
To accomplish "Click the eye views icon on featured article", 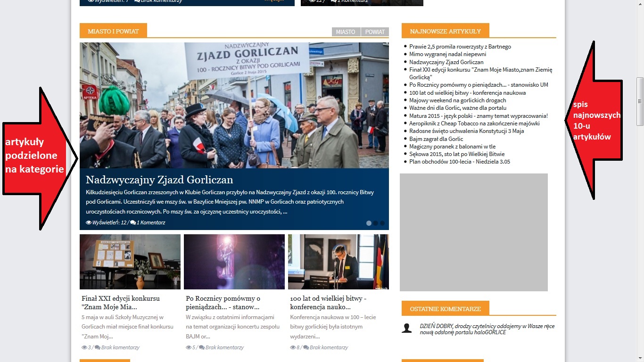I will coord(89,222).
